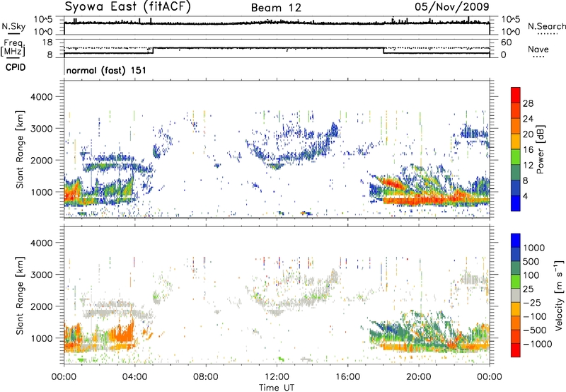Click the blue bottom swatch of Power colorbar

(516, 203)
